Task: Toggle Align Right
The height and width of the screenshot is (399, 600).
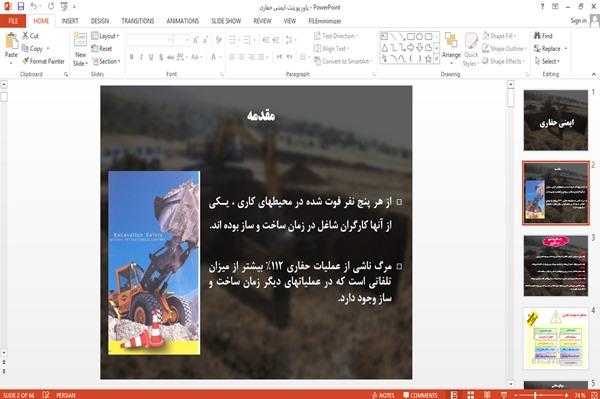Action: (x=251, y=57)
